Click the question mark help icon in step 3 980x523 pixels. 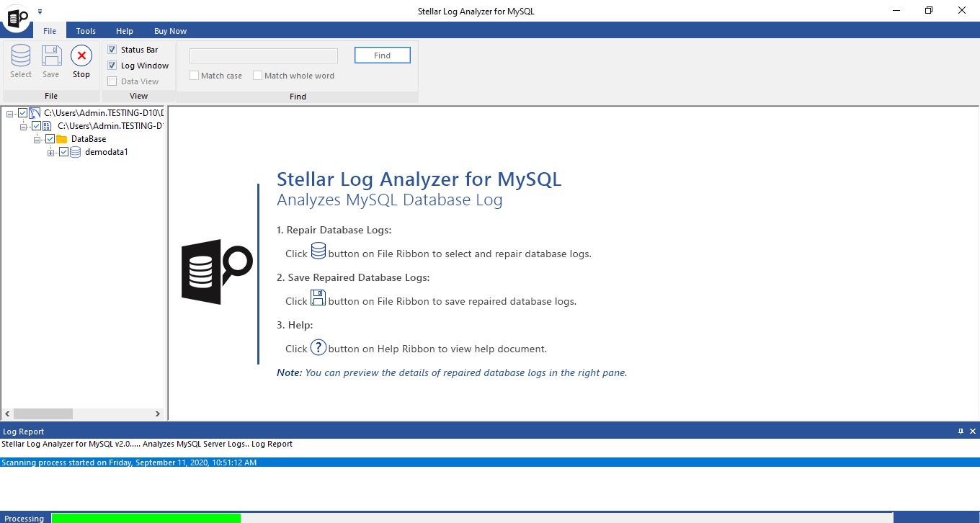pos(318,347)
